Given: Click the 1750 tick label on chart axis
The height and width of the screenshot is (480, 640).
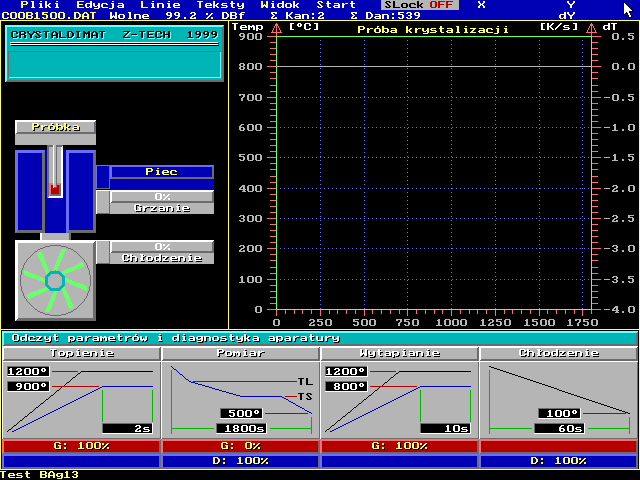Looking at the screenshot, I should (582, 322).
